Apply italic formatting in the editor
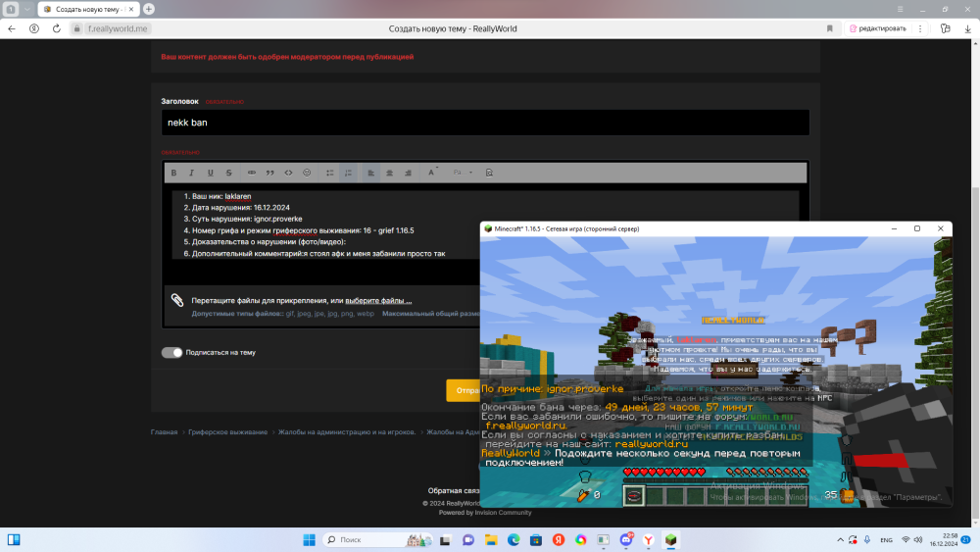Image resolution: width=980 pixels, height=552 pixels. (x=192, y=173)
